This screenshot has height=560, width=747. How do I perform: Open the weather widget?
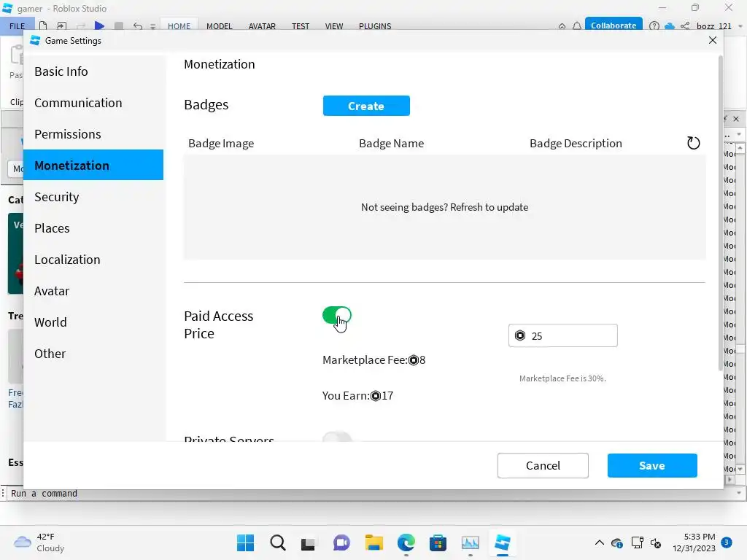[x=39, y=542]
